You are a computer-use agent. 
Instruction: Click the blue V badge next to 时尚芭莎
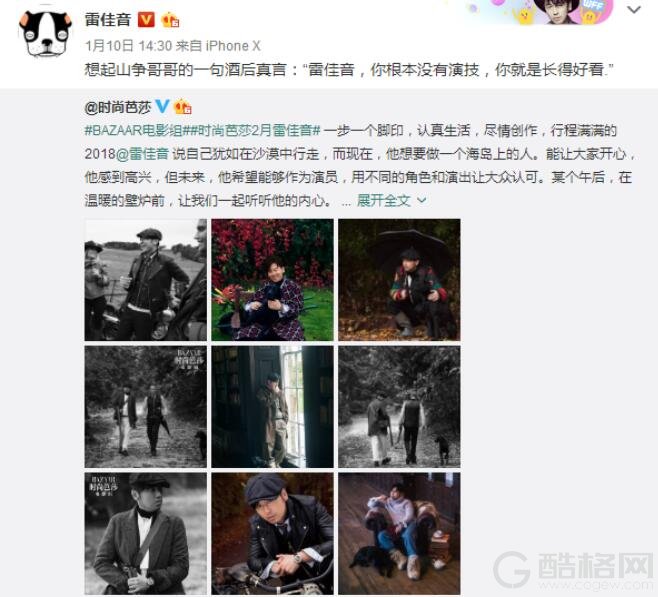(162, 107)
